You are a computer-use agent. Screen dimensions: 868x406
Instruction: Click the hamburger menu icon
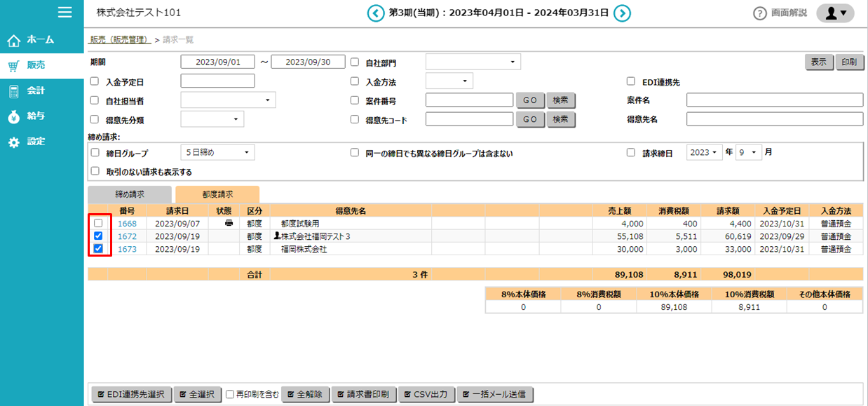(x=65, y=12)
